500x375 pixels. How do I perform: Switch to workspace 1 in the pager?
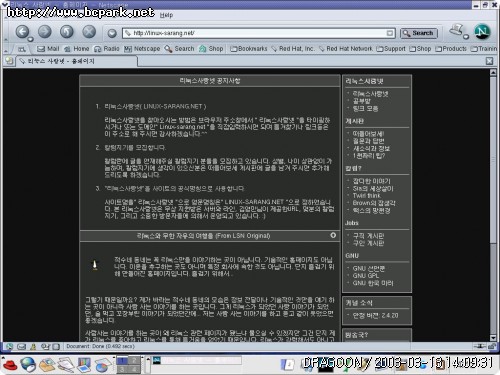tap(122, 360)
